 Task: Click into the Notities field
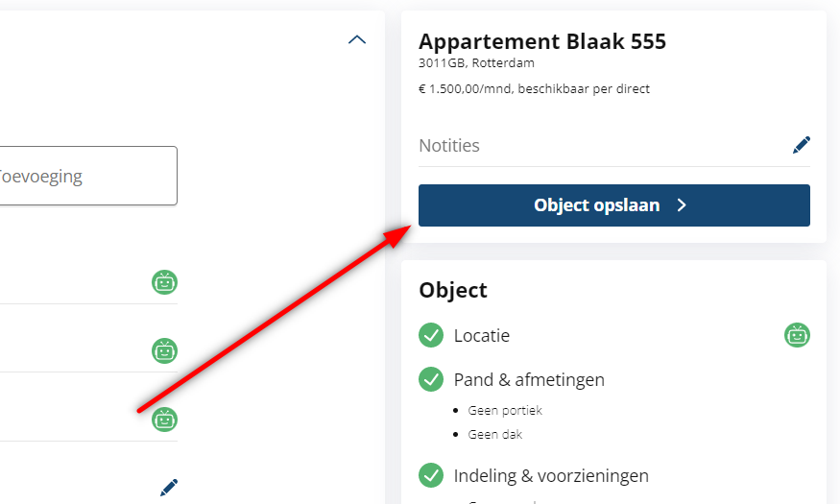click(x=604, y=145)
